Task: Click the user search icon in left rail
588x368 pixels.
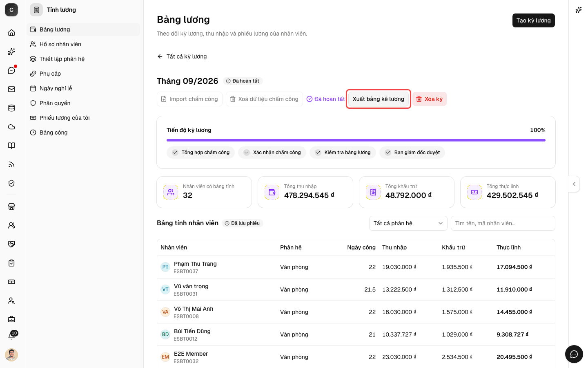Action: tap(11, 301)
